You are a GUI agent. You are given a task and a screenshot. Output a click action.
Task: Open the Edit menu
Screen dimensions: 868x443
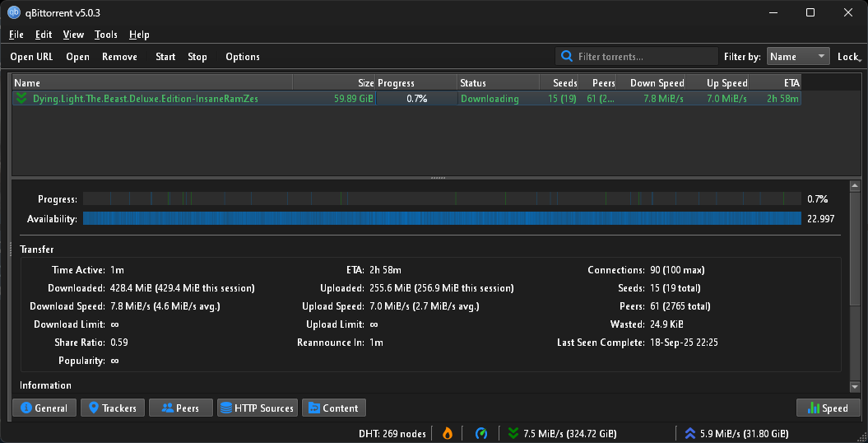(x=43, y=35)
